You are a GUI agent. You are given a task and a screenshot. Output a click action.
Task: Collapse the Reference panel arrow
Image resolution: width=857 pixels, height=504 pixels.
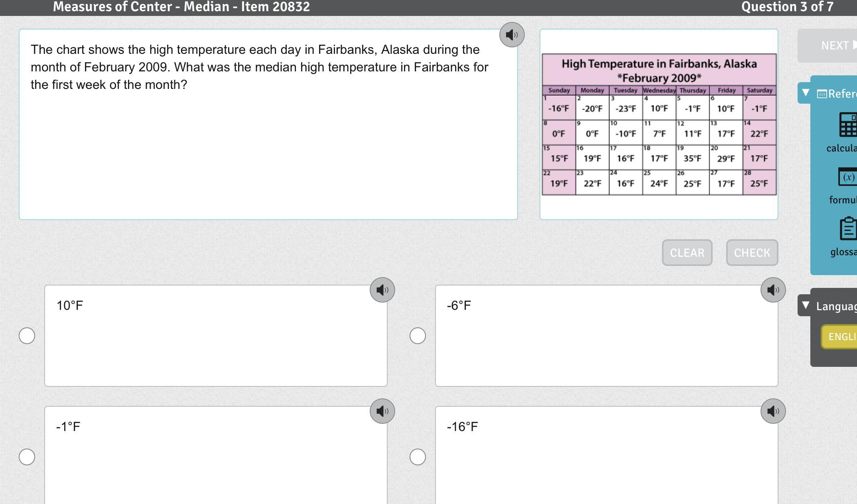[x=806, y=93]
